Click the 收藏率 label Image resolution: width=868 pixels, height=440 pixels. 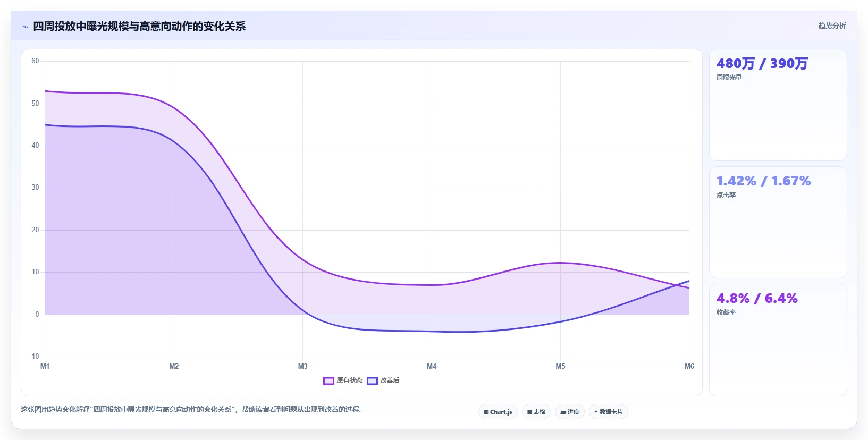click(726, 312)
